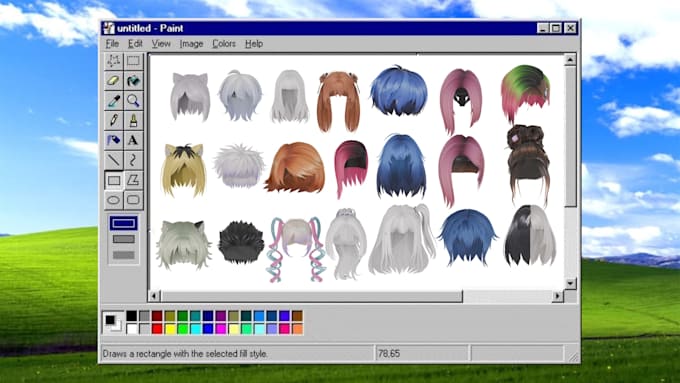The height and width of the screenshot is (383, 680).
Task: Pick the red swatch in palette
Action: 157,329
